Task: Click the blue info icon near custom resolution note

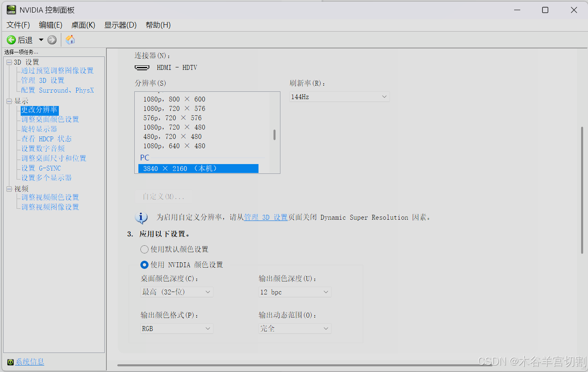Action: pos(141,218)
